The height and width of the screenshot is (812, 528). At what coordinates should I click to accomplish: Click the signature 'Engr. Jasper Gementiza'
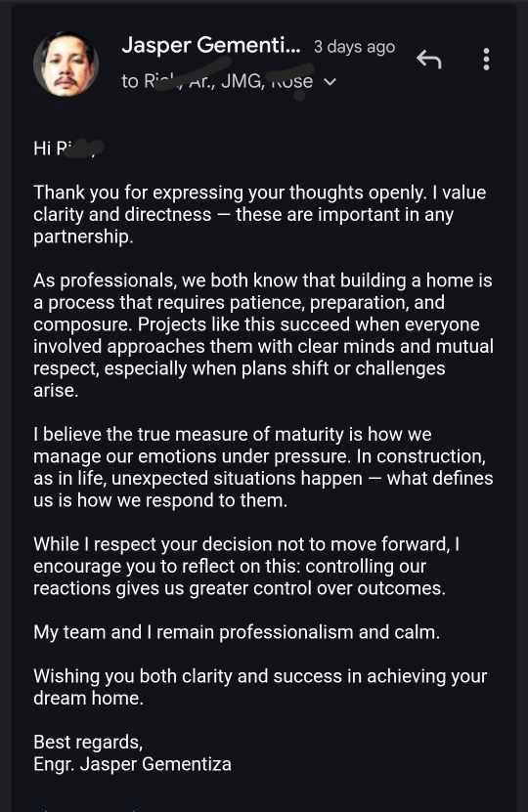pyautogui.click(x=132, y=764)
